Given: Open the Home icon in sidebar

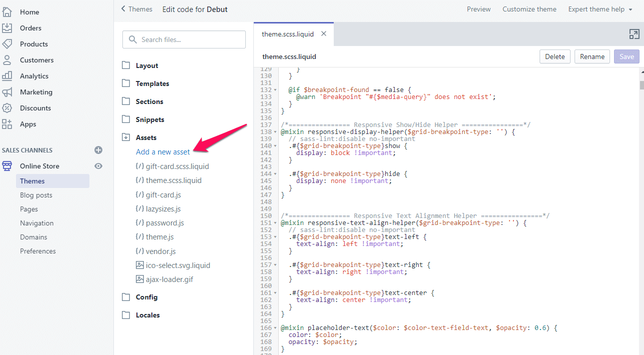Looking at the screenshot, I should click(7, 11).
